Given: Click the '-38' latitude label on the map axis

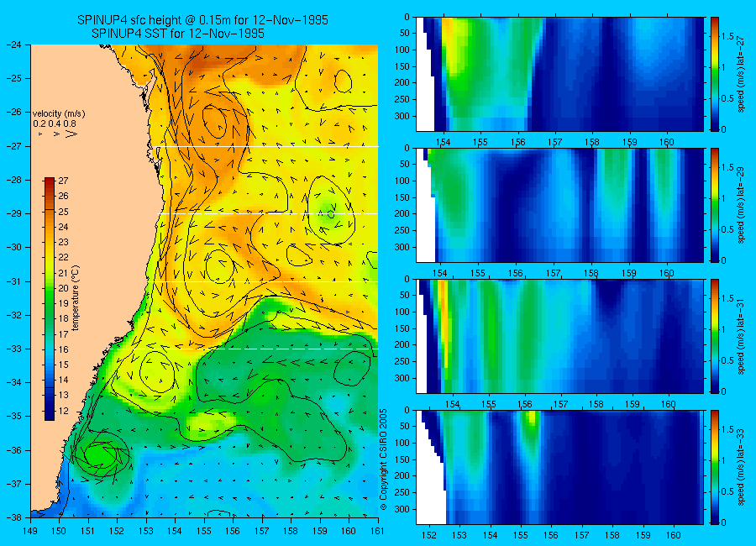Looking at the screenshot, I should click(x=13, y=517).
